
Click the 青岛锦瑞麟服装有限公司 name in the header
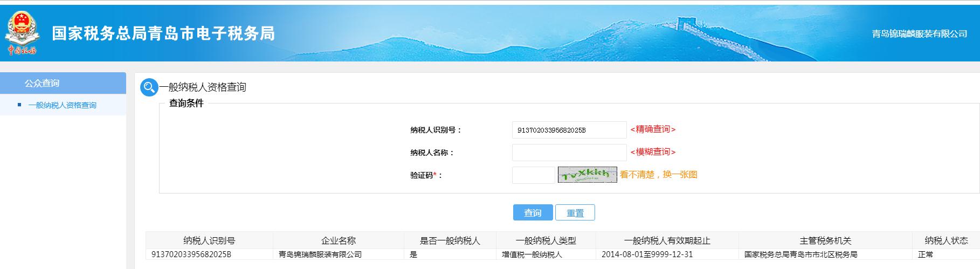click(919, 33)
